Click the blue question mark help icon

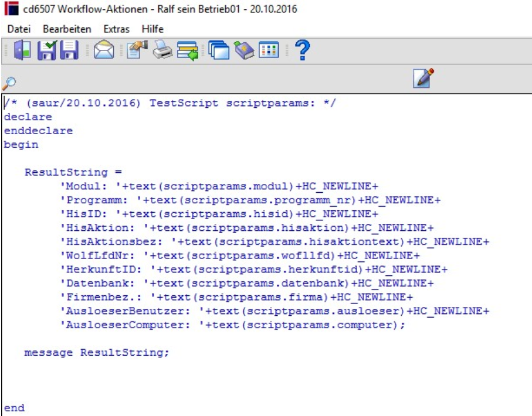click(302, 50)
